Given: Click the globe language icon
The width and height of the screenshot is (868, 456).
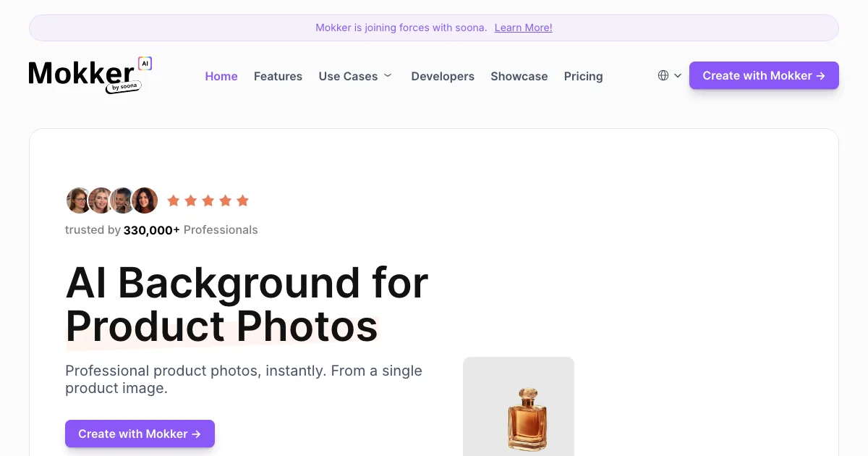Looking at the screenshot, I should tap(663, 75).
